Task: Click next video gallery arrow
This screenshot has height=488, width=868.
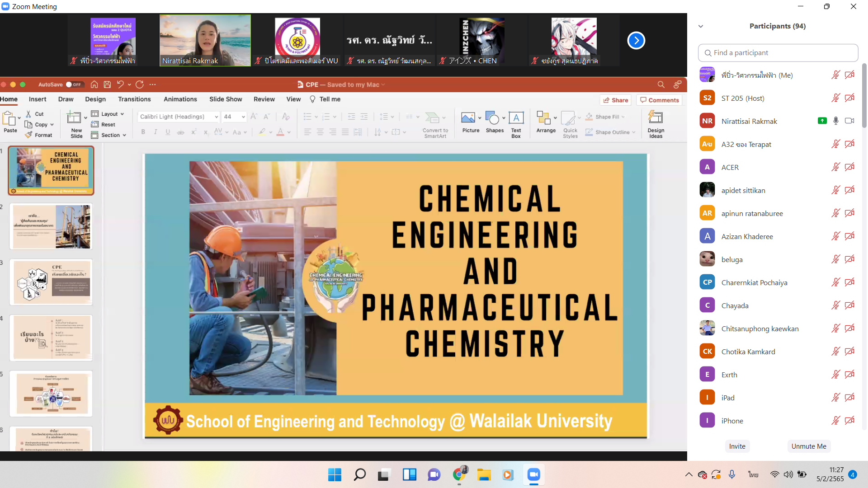Action: point(636,41)
